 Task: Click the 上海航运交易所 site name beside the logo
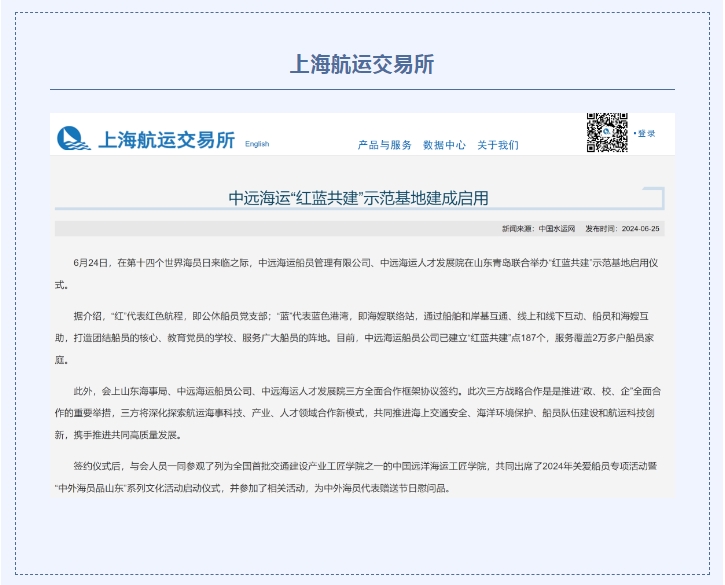(x=165, y=140)
